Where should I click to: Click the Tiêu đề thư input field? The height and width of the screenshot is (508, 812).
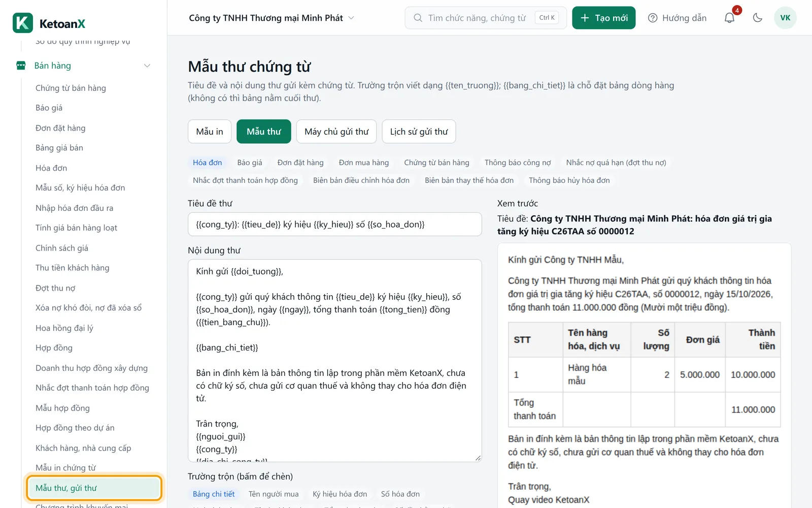coord(334,224)
